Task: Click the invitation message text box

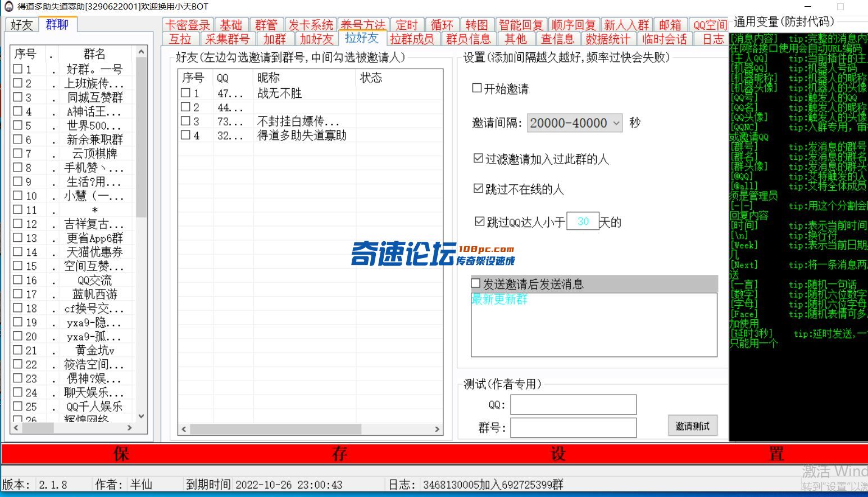Action: [x=594, y=324]
